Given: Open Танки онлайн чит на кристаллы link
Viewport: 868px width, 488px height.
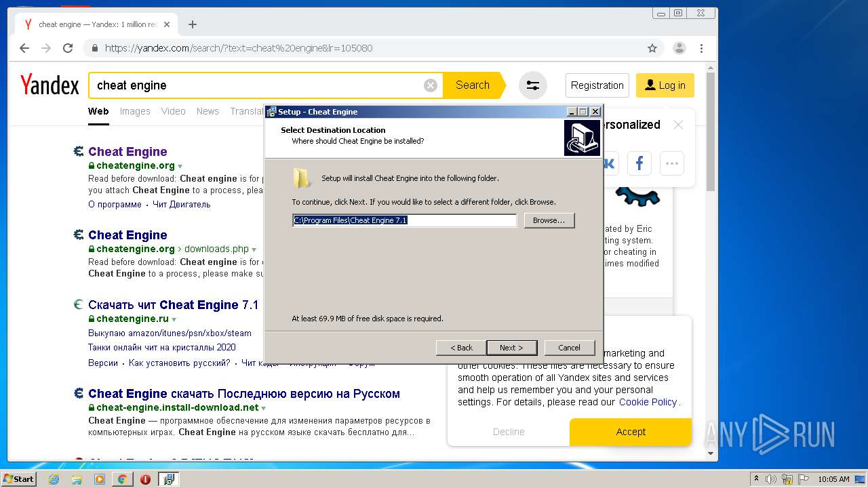Looking at the screenshot, I should click(162, 348).
